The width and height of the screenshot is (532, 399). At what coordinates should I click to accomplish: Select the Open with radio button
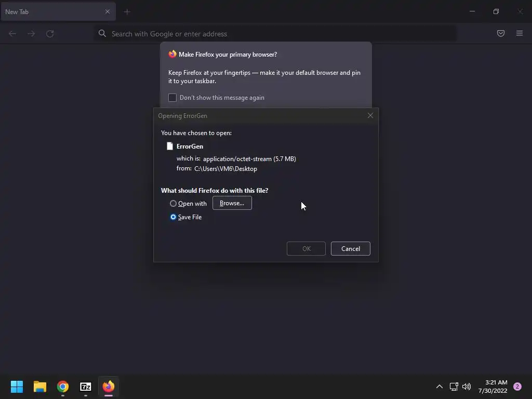(x=173, y=204)
